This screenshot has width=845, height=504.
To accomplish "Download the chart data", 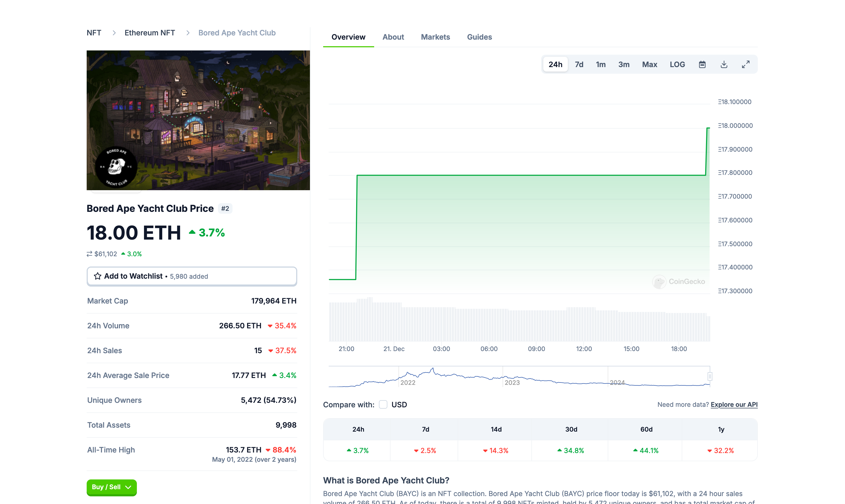I will click(724, 64).
